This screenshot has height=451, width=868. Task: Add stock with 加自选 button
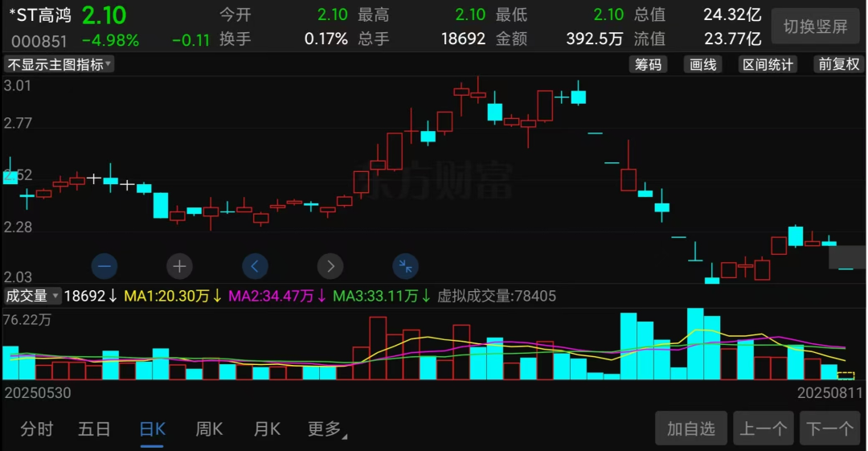click(691, 428)
